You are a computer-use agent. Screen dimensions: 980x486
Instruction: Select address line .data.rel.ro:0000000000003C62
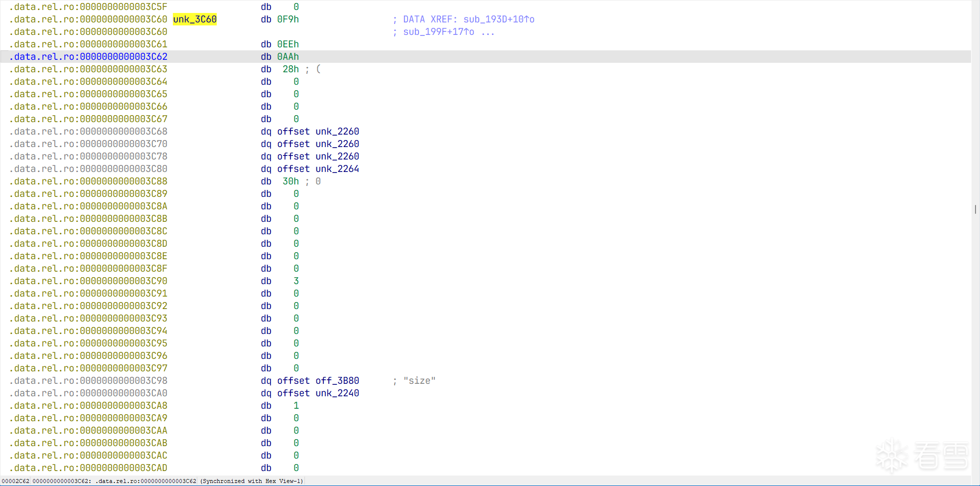[89, 57]
